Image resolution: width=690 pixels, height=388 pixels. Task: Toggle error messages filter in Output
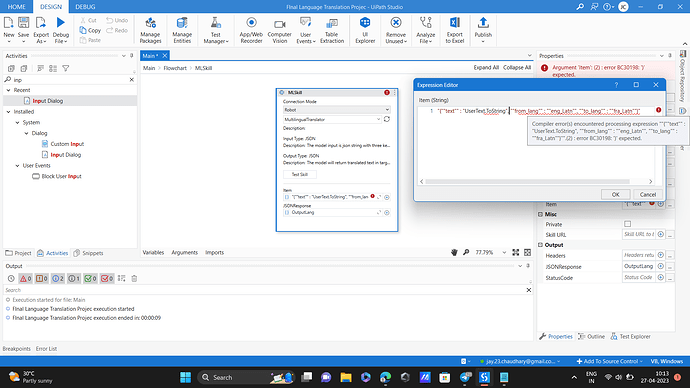coord(26,278)
